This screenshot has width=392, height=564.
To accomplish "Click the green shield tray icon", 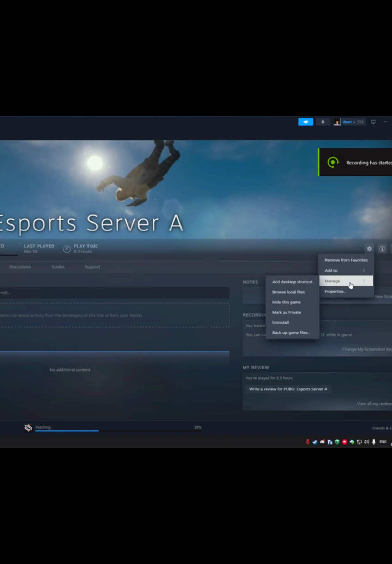I will [x=337, y=442].
